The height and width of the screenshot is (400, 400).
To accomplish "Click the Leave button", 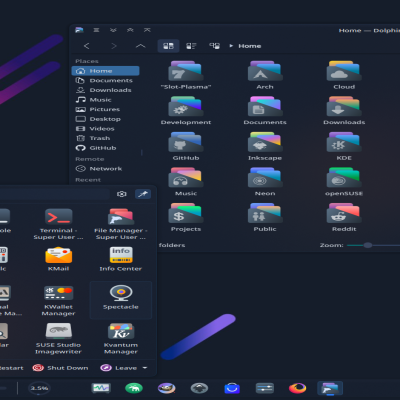I will coord(119,368).
